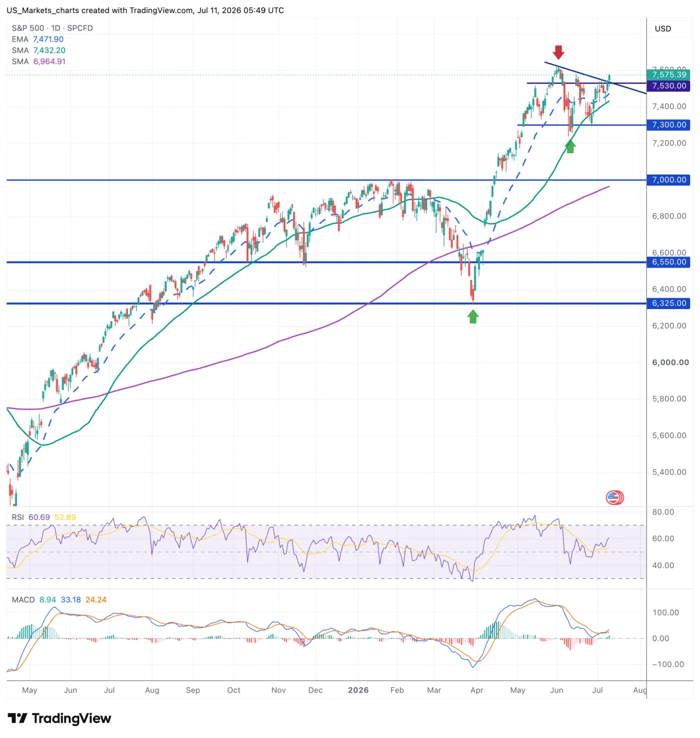Click the Feb label on the time axis
Viewport: 700px width, 738px height.
[397, 690]
